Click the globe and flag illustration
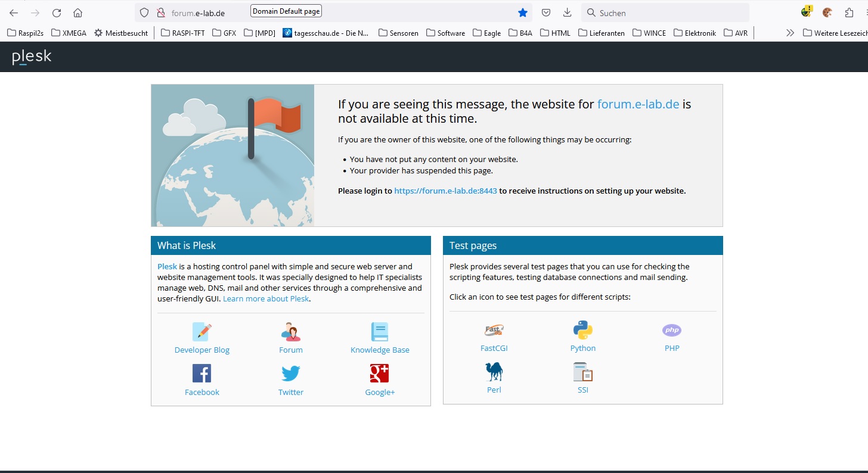 [232, 155]
